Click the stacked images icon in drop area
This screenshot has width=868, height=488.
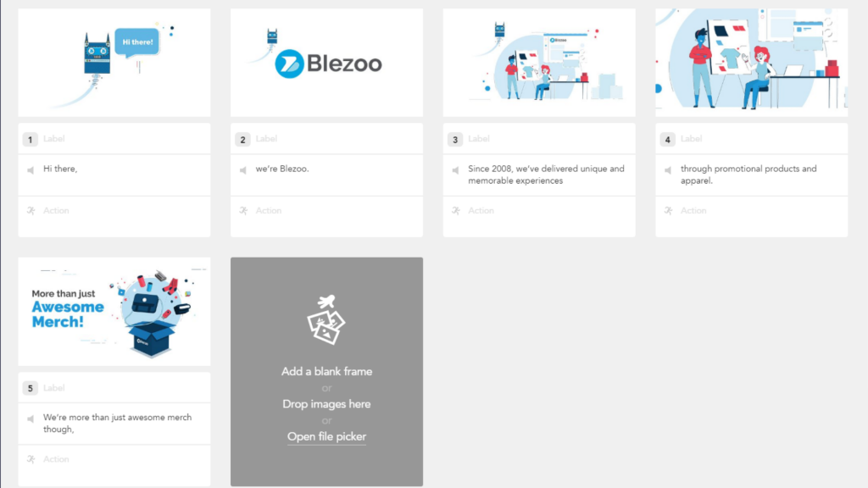(x=326, y=319)
